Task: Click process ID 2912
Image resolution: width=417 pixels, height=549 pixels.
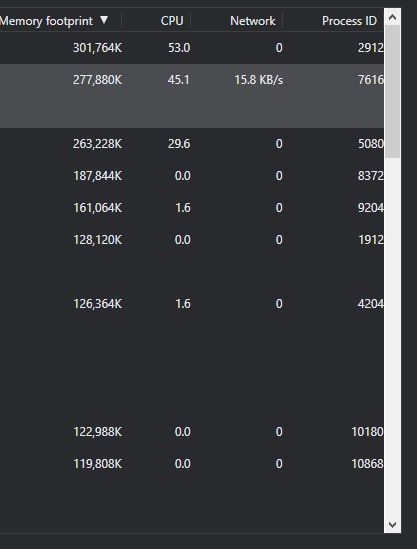Action: coord(370,48)
